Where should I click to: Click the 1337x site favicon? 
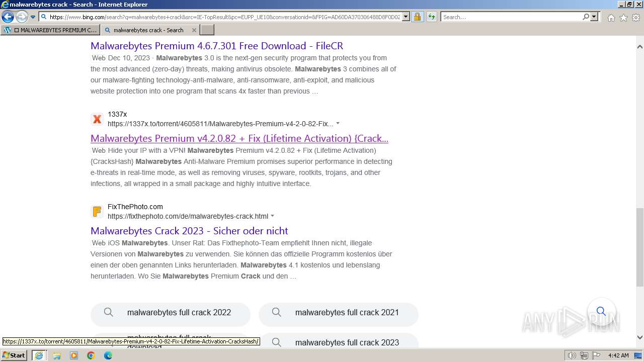coord(97,119)
